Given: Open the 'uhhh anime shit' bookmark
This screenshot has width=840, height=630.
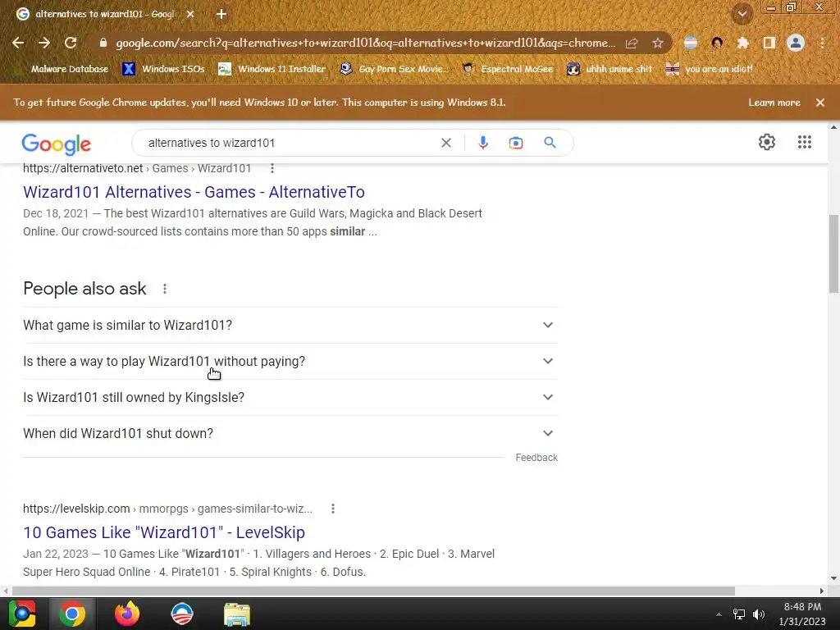Looking at the screenshot, I should coord(609,69).
